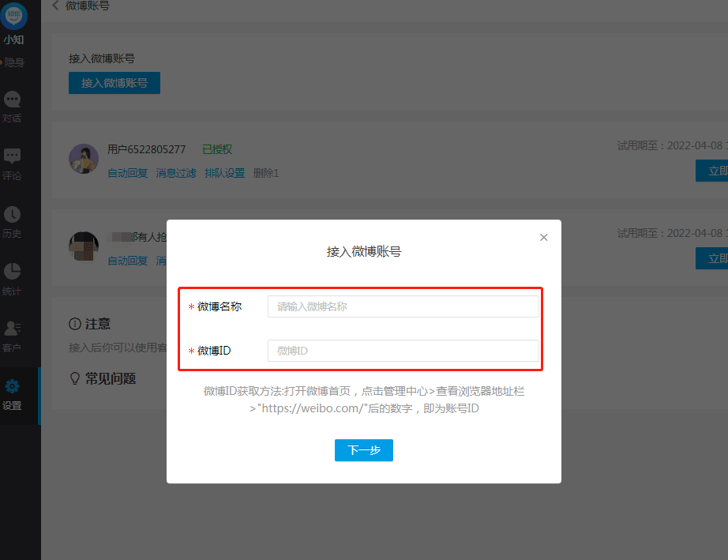Click the 微博ID input field

coord(403,351)
